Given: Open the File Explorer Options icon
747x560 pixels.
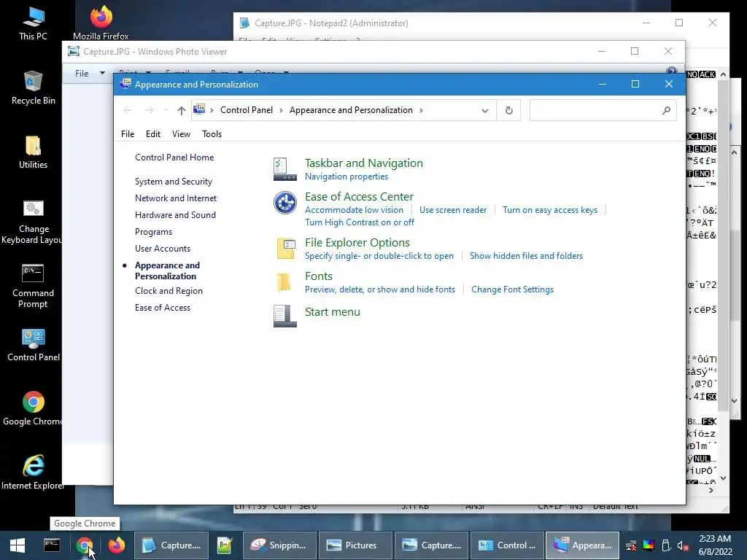Looking at the screenshot, I should pos(285,249).
